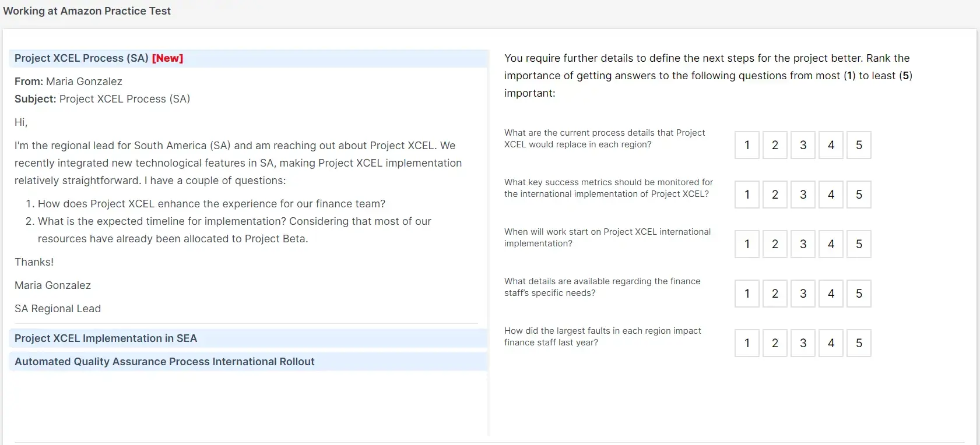Expand Automated Quality Assurance Process International Rollout

tap(248, 362)
